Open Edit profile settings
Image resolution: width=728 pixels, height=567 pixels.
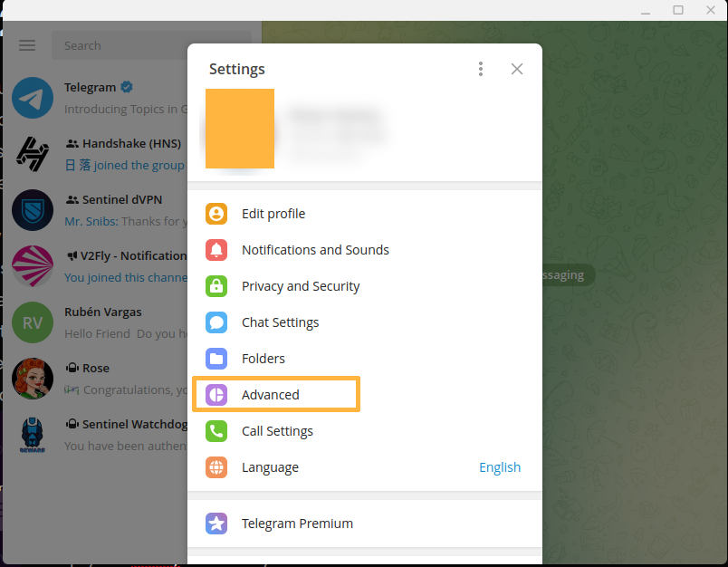[x=365, y=214]
